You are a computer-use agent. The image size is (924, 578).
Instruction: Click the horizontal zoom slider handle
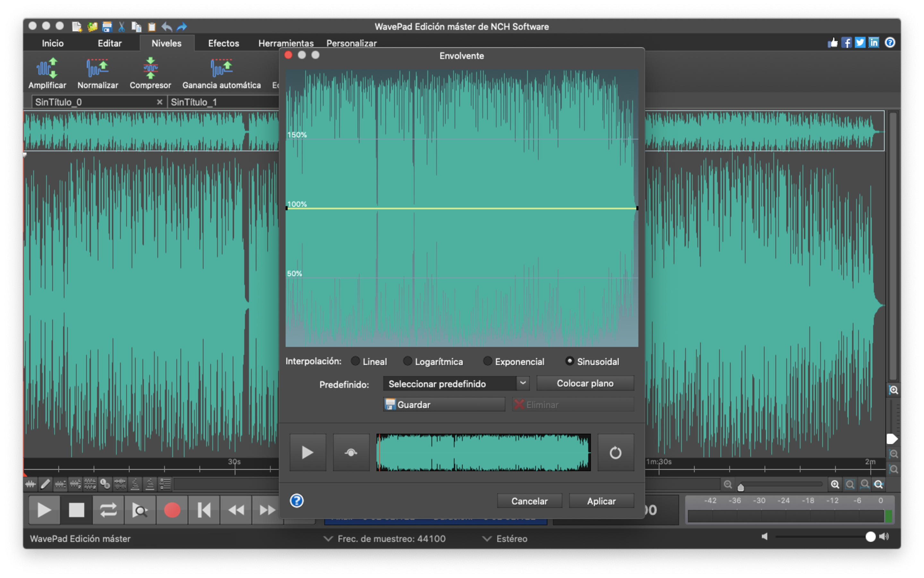coord(741,487)
